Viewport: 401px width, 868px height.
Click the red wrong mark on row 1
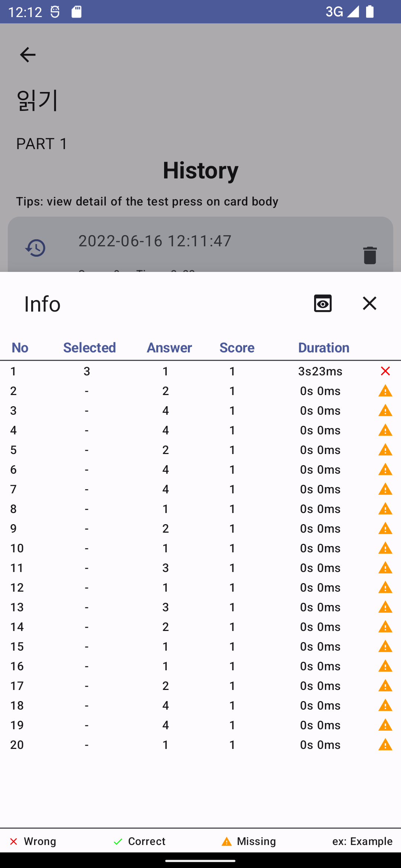click(x=385, y=371)
